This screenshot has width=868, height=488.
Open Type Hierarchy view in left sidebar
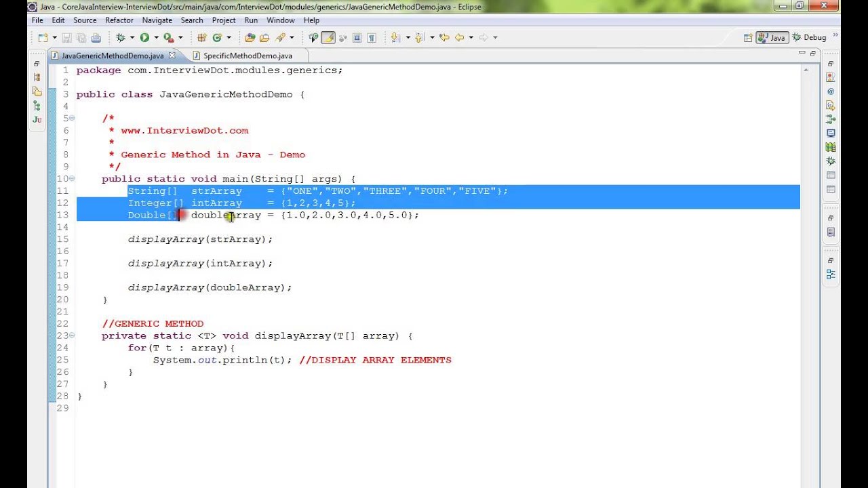37,106
